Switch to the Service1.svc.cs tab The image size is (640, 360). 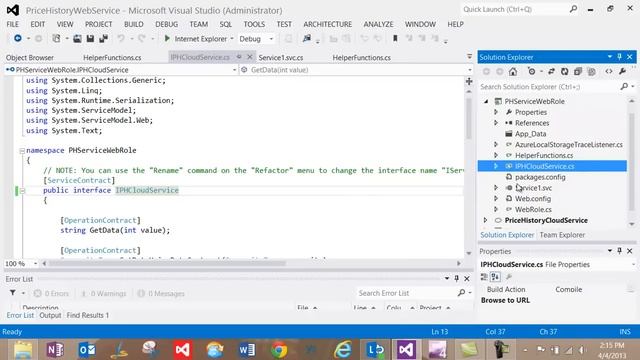coord(281,58)
